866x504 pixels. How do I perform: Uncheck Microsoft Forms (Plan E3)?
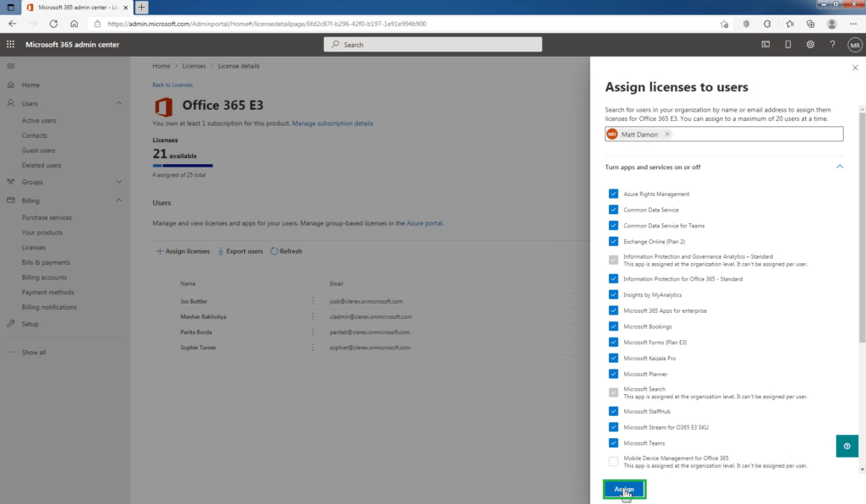tap(613, 342)
